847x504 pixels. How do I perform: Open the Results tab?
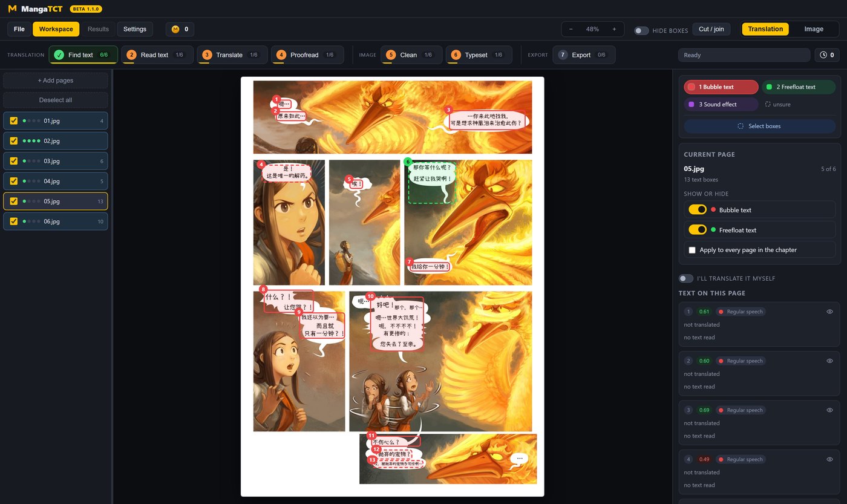(98, 29)
